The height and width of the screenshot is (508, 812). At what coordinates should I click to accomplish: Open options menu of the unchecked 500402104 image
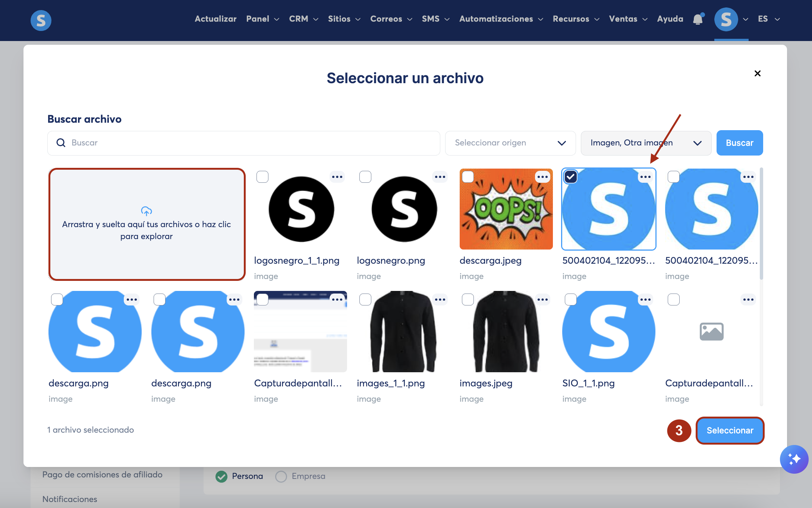click(748, 177)
